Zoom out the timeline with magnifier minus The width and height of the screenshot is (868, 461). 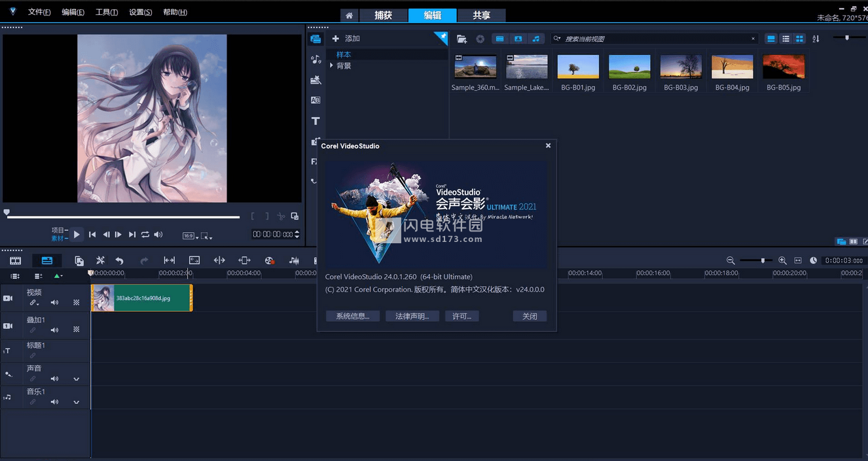(731, 260)
